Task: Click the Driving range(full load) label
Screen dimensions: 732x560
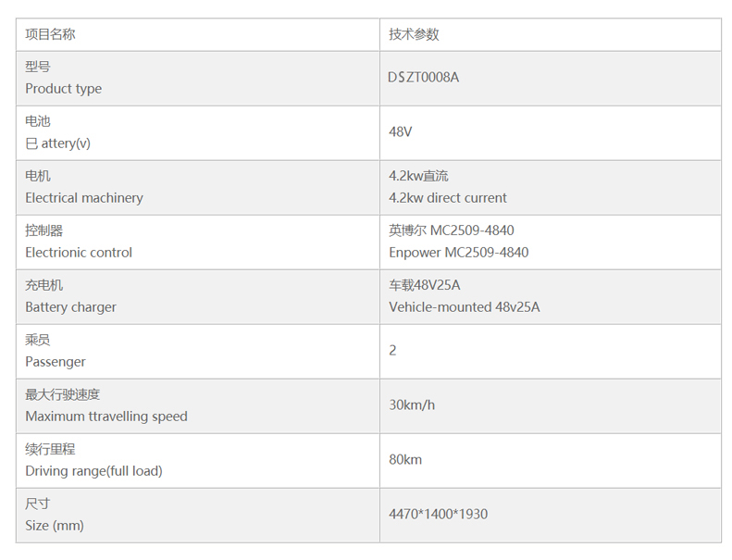Action: click(x=93, y=471)
